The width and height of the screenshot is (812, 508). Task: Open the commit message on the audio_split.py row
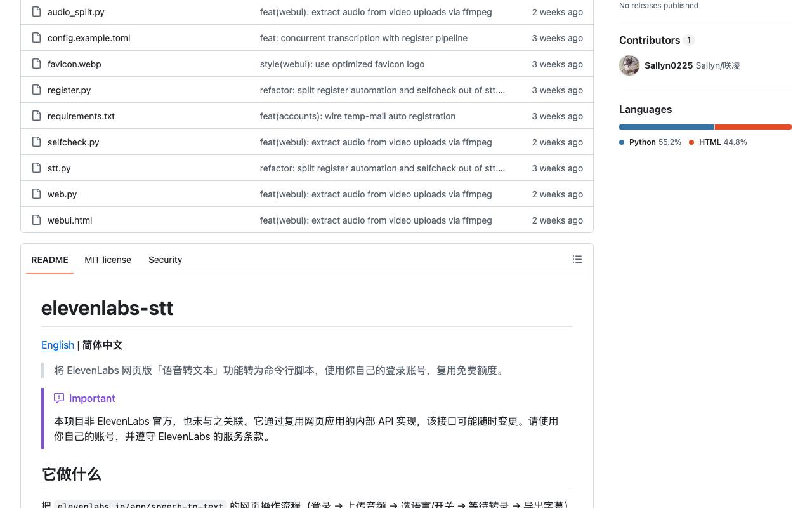point(376,12)
